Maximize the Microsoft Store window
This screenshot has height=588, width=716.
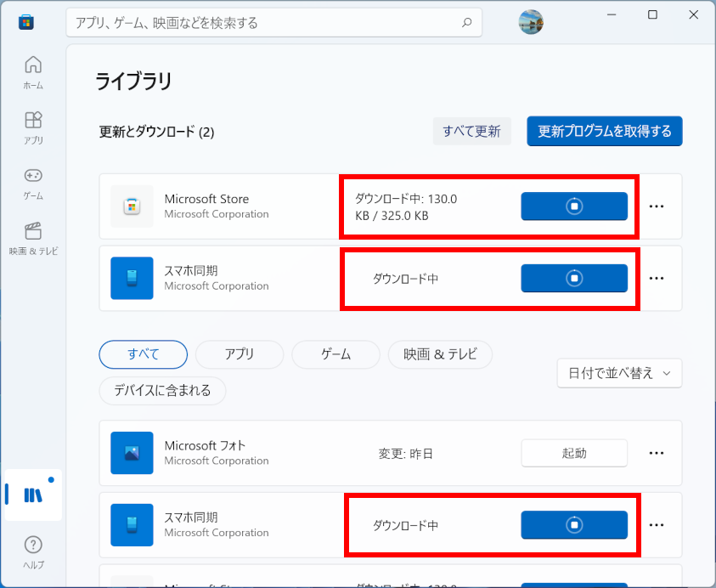(x=652, y=14)
